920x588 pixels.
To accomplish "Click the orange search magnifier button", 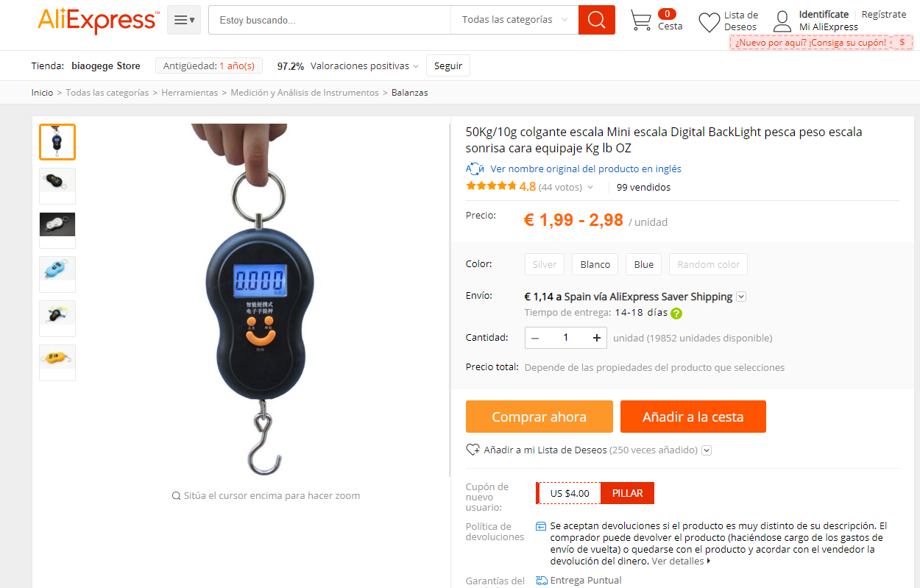I will point(597,20).
